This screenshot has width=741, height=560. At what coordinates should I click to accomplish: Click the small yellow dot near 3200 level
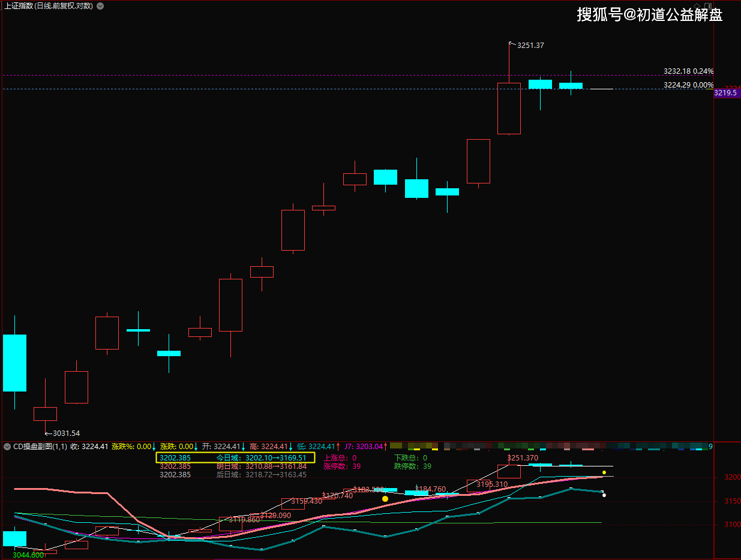pos(604,472)
